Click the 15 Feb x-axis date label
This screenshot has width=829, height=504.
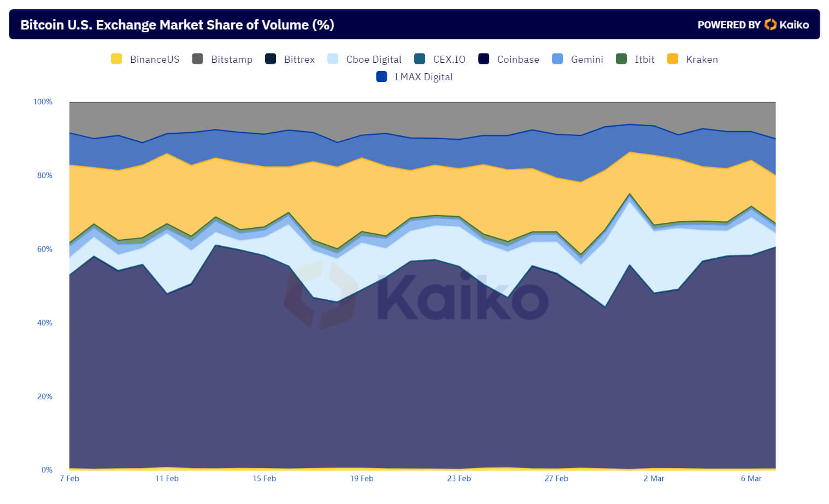[264, 478]
